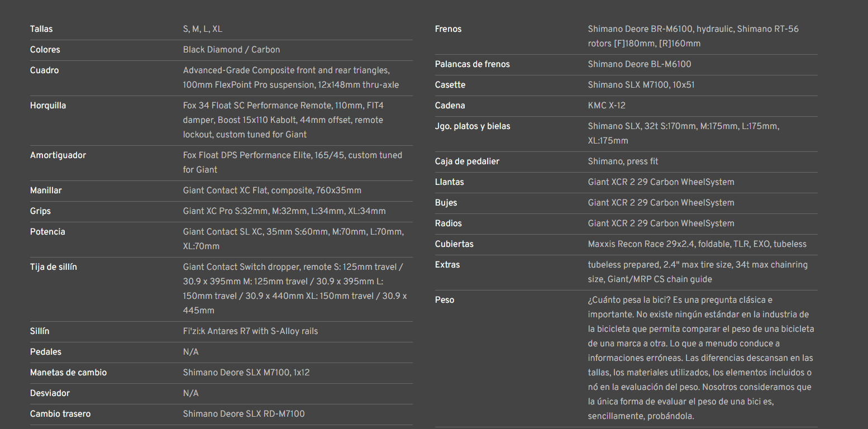Viewport: 868px width, 429px height.
Task: Select the Giant XC Pro grips value
Action: tap(284, 211)
